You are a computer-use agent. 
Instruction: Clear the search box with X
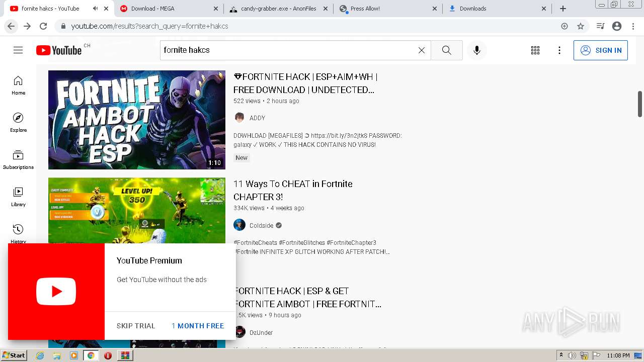pyautogui.click(x=422, y=50)
